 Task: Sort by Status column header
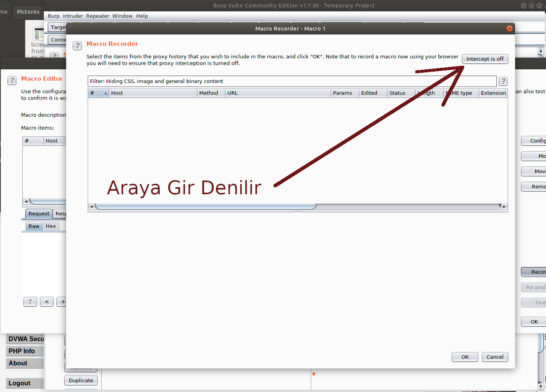tap(401, 93)
